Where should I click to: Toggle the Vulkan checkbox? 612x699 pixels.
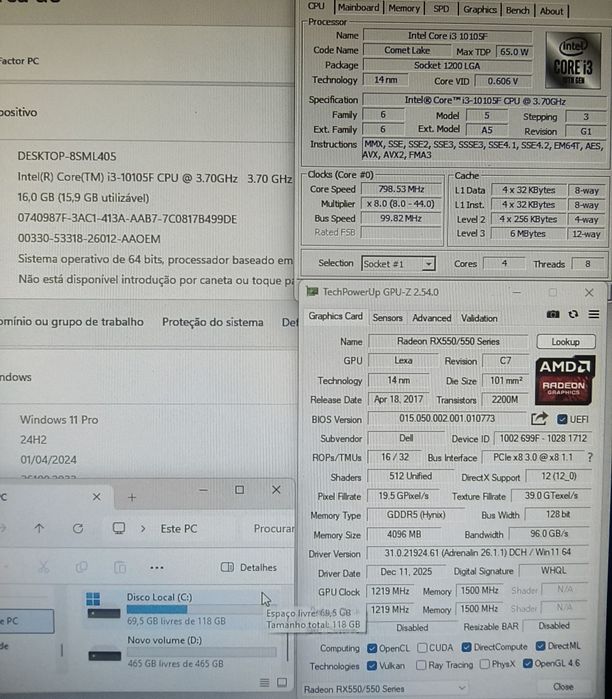click(372, 666)
